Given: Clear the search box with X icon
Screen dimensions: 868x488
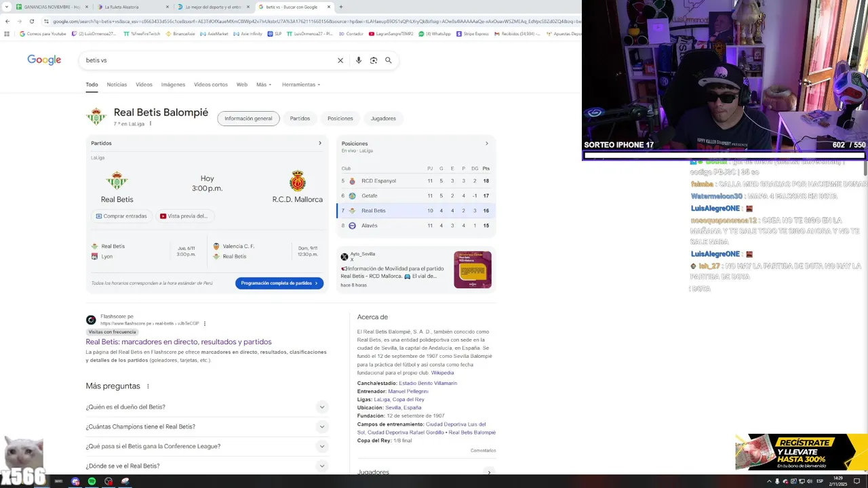Looking at the screenshot, I should 340,60.
